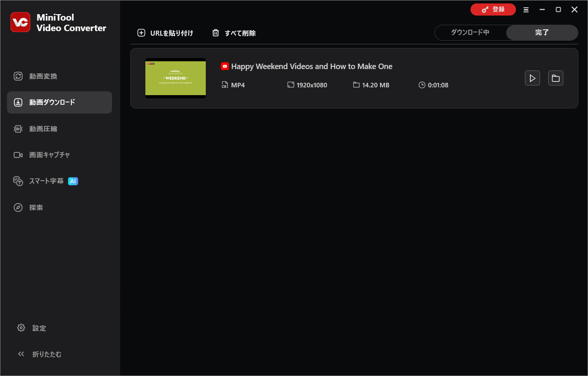
Task: Click the WEEKEND video thumbnail
Action: tap(175, 78)
